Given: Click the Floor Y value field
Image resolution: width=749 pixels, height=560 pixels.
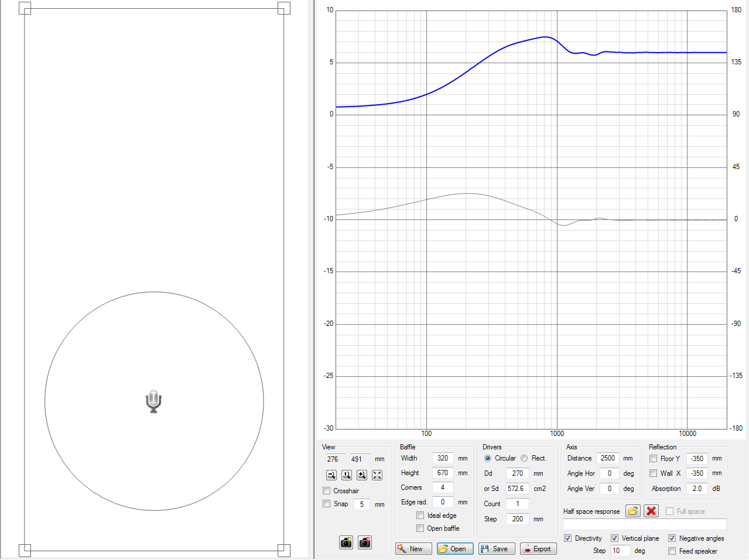Looking at the screenshot, I should point(697,459).
